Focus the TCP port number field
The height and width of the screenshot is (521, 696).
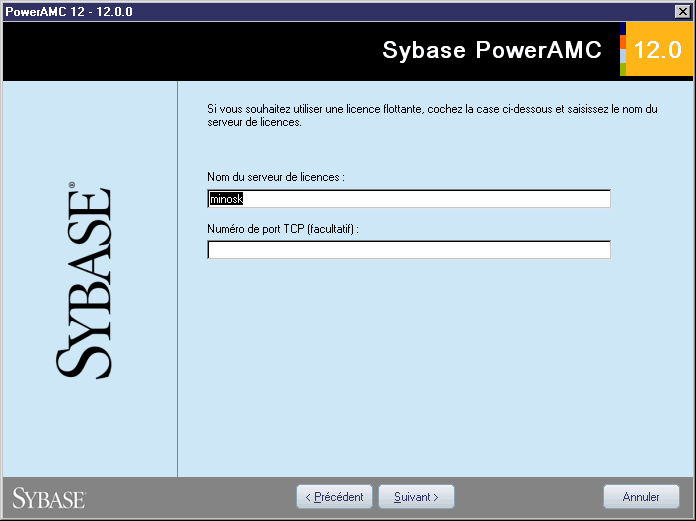click(x=409, y=250)
